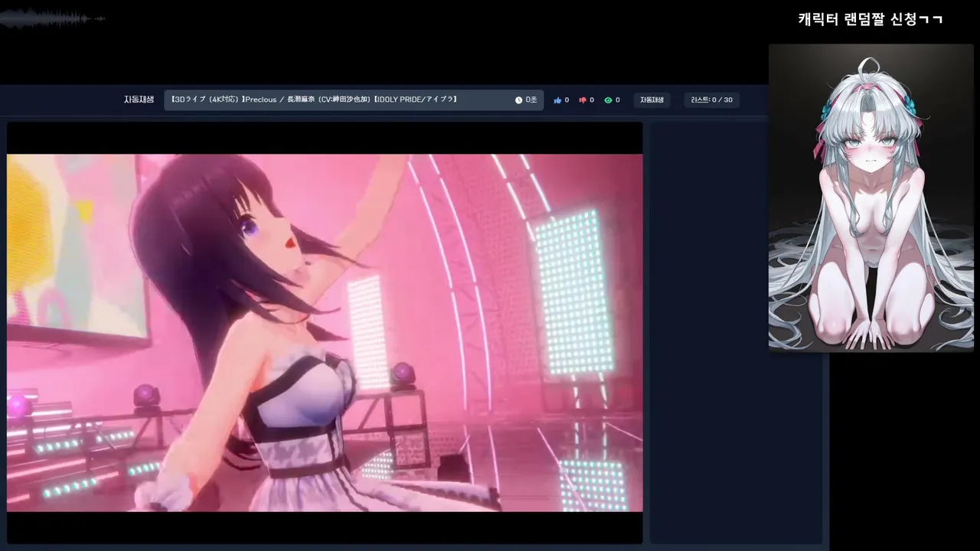Click the green eye view-count icon
The image size is (980, 551).
point(608,100)
